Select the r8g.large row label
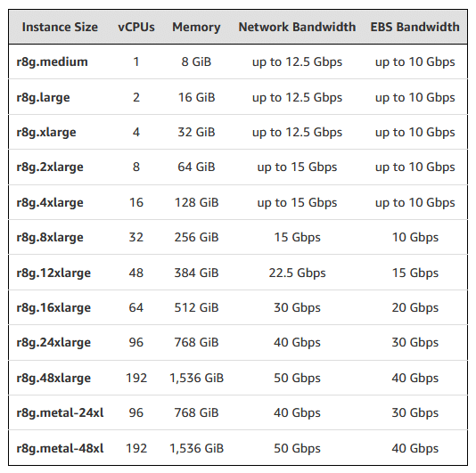 pyautogui.click(x=43, y=98)
